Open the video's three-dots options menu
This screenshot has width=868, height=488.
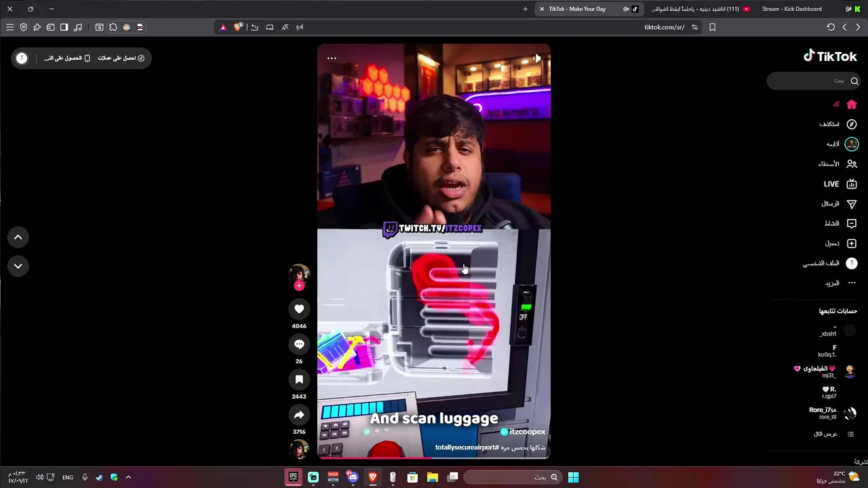(332, 58)
